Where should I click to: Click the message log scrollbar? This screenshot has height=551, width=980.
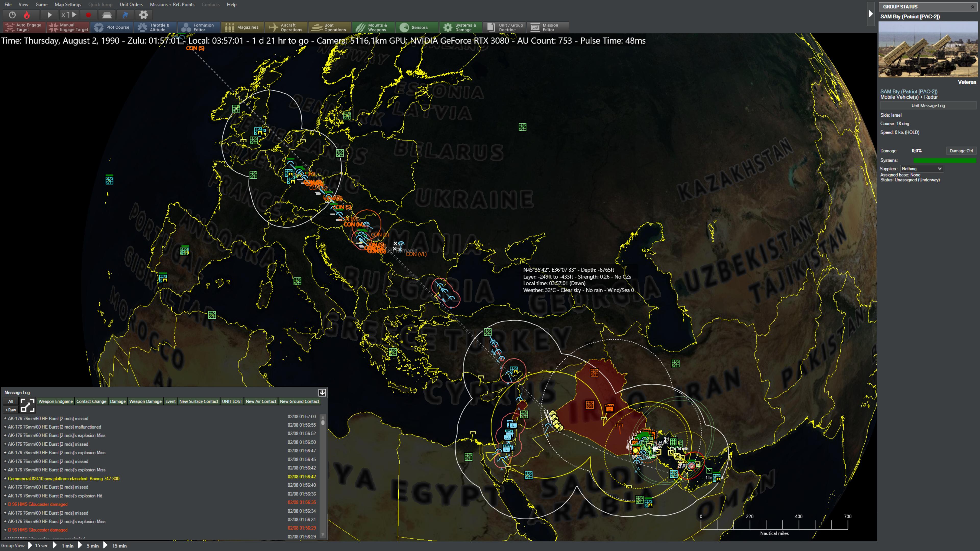[323, 475]
